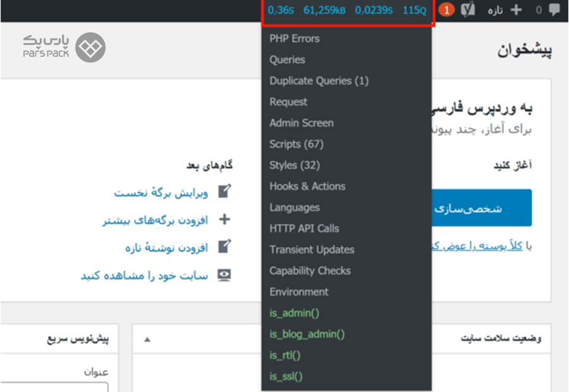Select Capability Checks
This screenshot has width=569, height=392.
tap(310, 271)
